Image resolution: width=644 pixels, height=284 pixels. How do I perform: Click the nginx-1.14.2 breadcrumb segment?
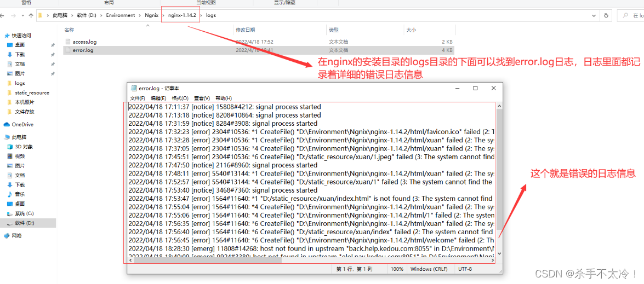point(182,15)
